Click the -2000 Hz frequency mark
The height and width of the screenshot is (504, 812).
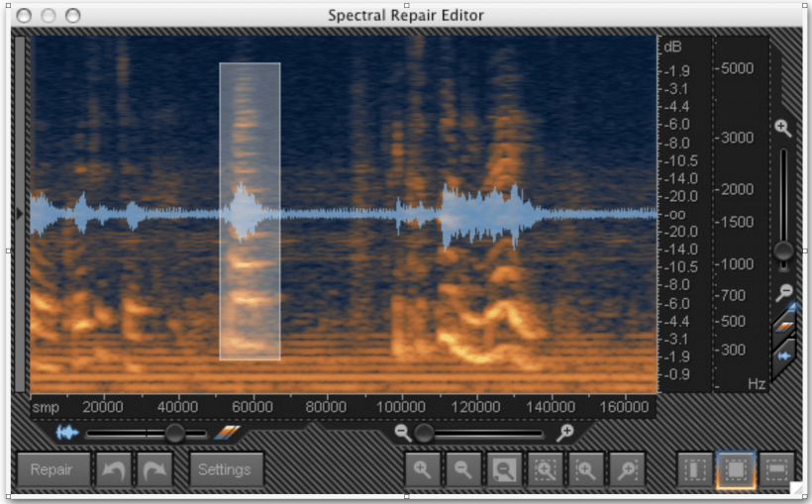click(735, 189)
